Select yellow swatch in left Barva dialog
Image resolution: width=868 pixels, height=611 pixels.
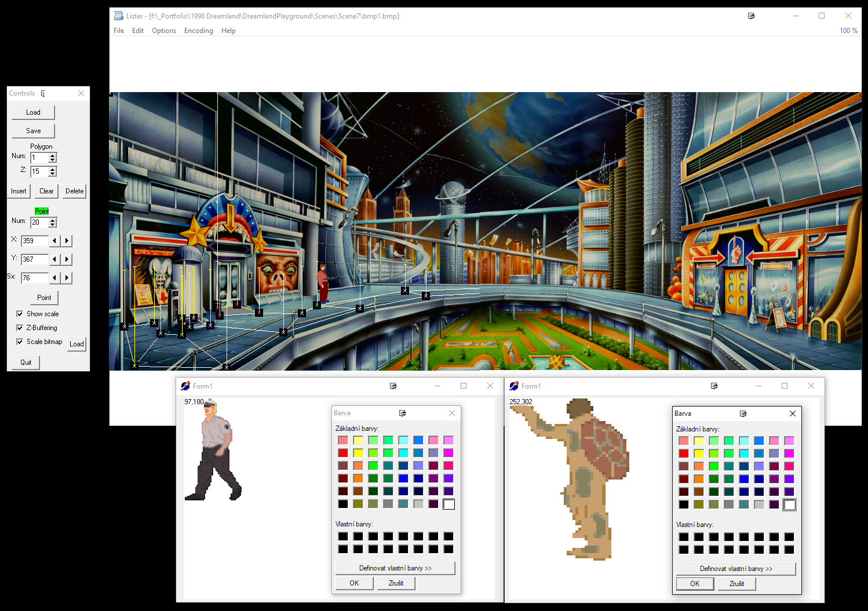[x=358, y=453]
